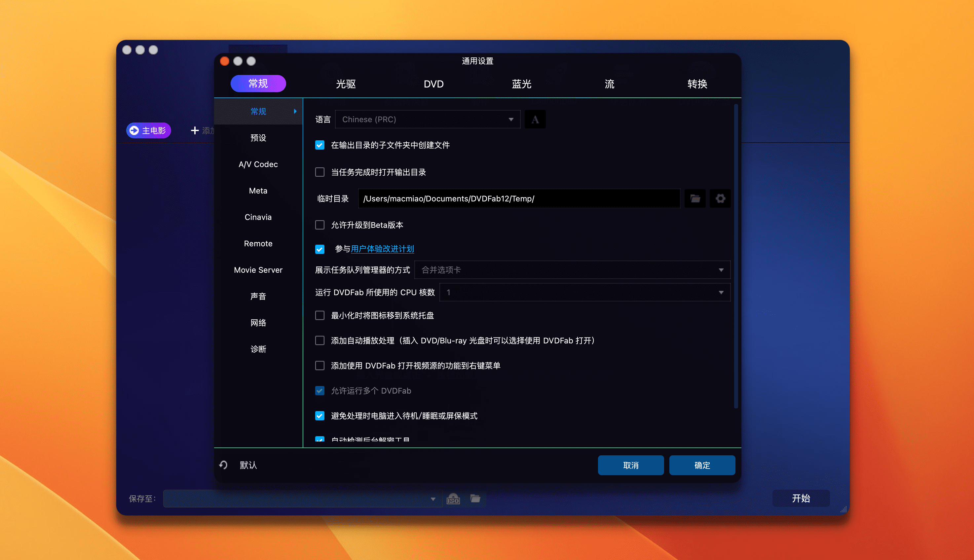Click the folder icon for temp directory
This screenshot has height=560, width=974.
click(x=695, y=198)
